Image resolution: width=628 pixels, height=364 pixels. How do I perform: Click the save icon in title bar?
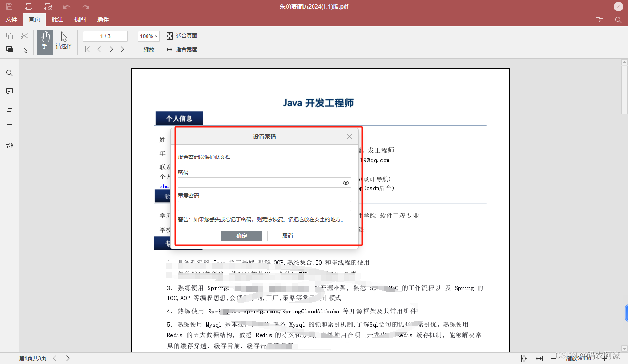click(10, 7)
